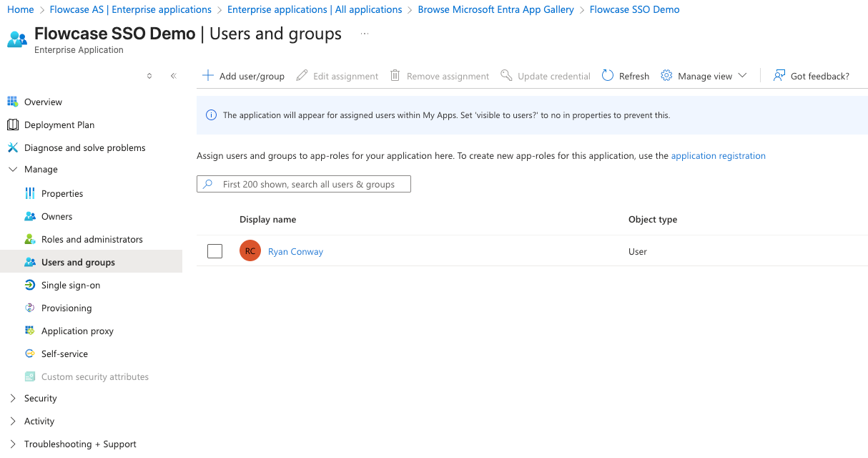Click the key icon for Update credential

click(x=506, y=75)
